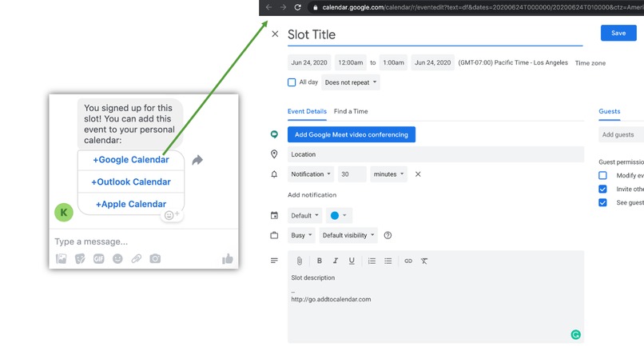This screenshot has width=644, height=363.
Task: Attach a photo in Messenger
Action: (x=62, y=258)
